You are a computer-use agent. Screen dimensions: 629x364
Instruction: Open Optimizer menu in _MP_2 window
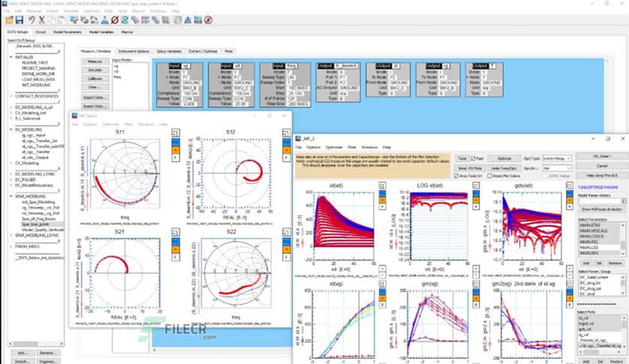click(334, 147)
